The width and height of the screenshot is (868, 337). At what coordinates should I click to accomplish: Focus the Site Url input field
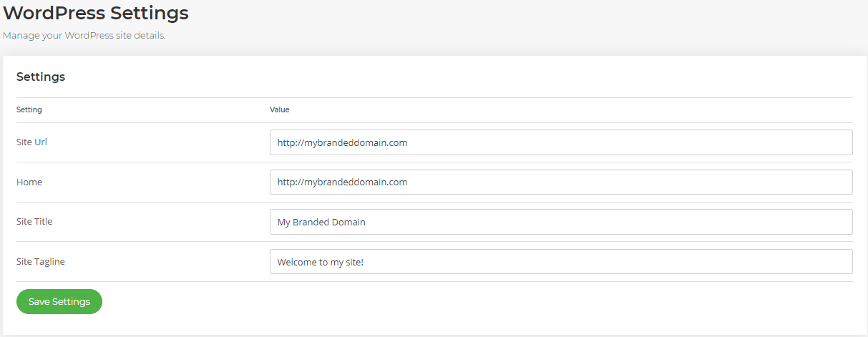click(561, 142)
